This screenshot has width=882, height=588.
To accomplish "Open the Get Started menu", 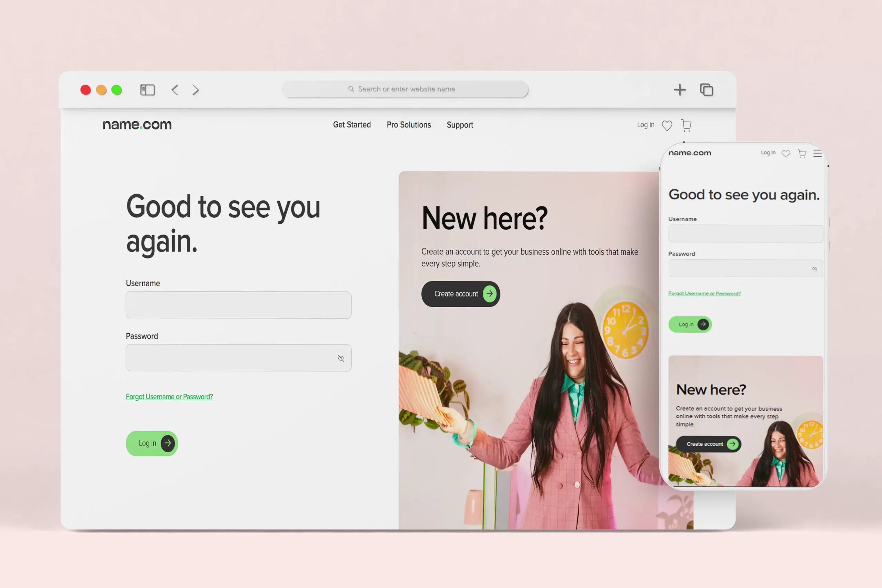I will (352, 125).
